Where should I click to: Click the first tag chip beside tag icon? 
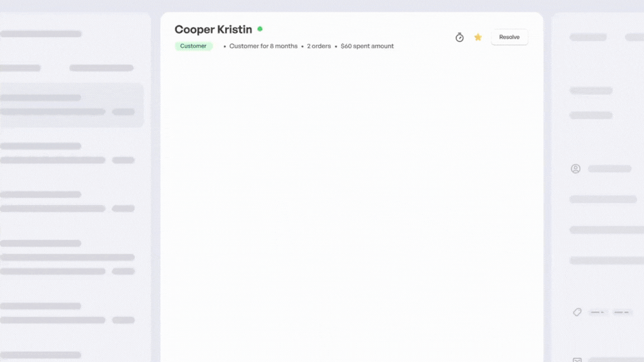pyautogui.click(x=598, y=312)
